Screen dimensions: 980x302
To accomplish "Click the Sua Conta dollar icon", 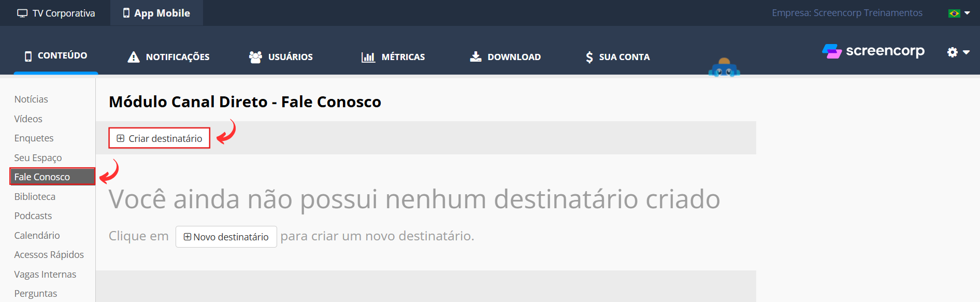I will tap(589, 57).
